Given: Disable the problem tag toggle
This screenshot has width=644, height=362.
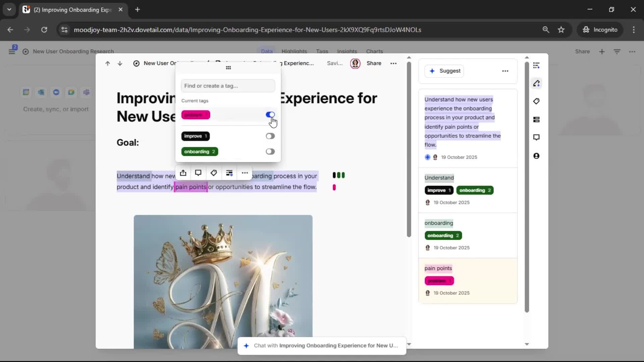Looking at the screenshot, I should pos(270,115).
